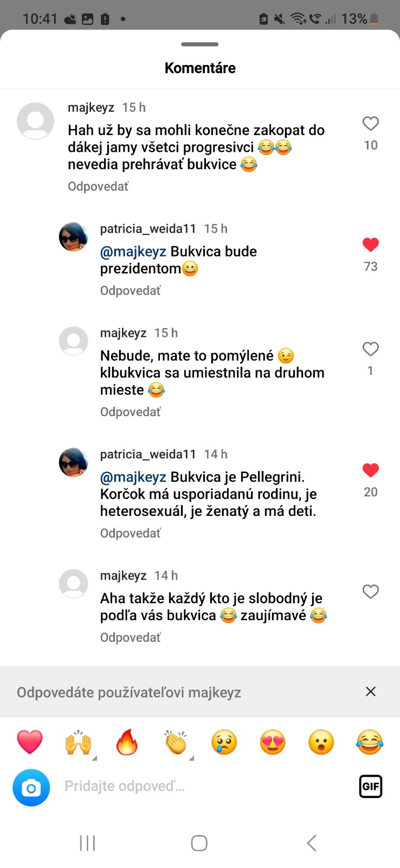Insert the tears of joy emoji
Screen dimensions: 400x868
[x=370, y=742]
